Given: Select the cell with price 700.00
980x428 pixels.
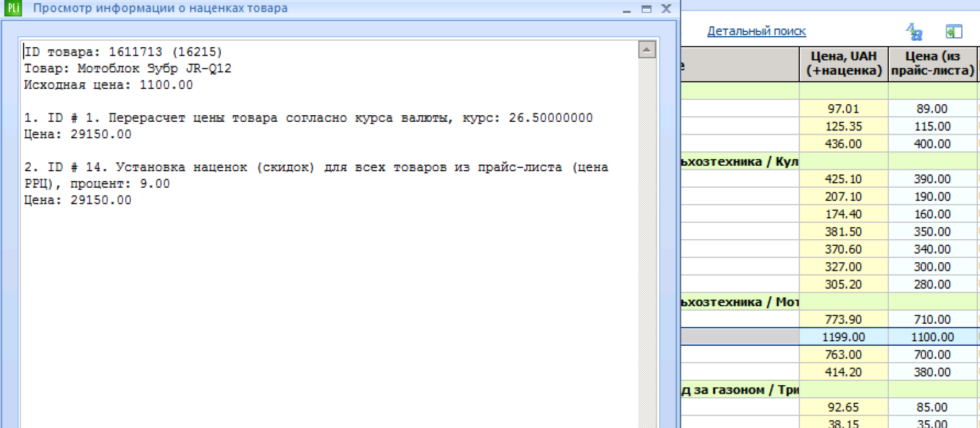Looking at the screenshot, I should [933, 354].
